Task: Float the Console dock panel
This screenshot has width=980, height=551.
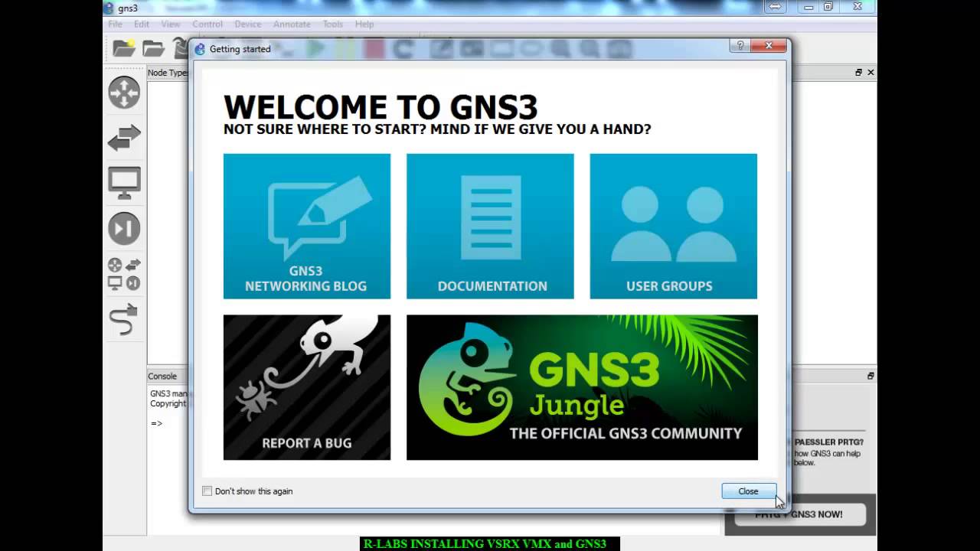Action: [871, 376]
